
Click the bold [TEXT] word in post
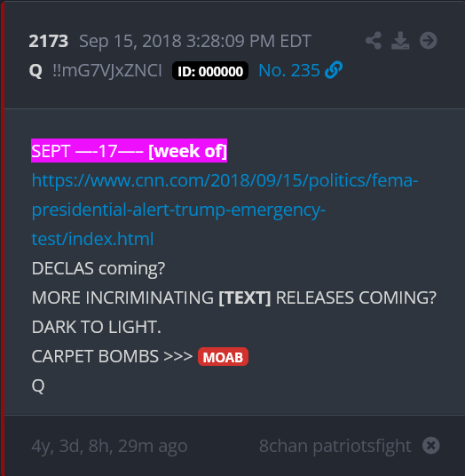coord(245,297)
